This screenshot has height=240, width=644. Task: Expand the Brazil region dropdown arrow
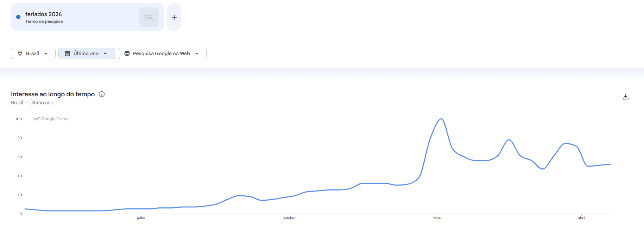coord(46,53)
